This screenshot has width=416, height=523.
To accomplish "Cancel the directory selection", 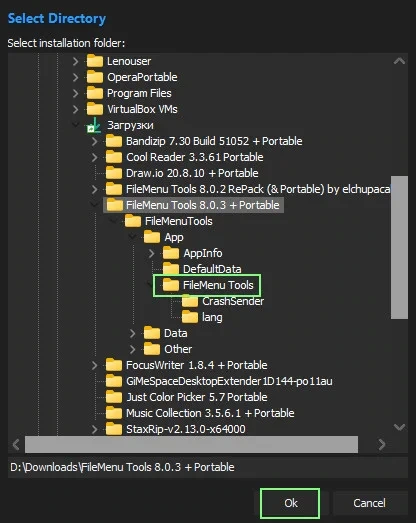I will click(370, 503).
